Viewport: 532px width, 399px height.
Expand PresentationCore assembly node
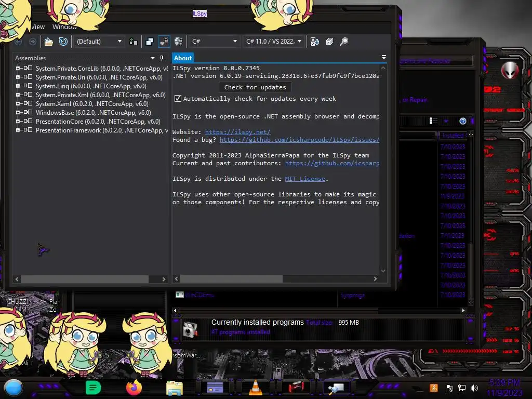(18, 121)
